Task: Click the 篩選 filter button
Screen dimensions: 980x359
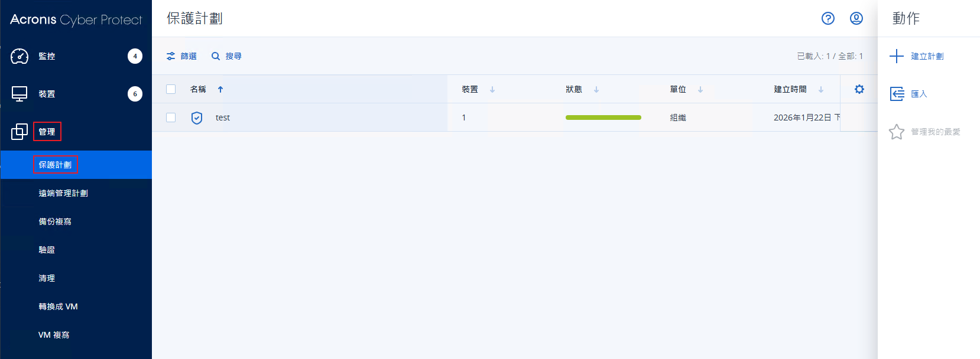Action: (181, 56)
